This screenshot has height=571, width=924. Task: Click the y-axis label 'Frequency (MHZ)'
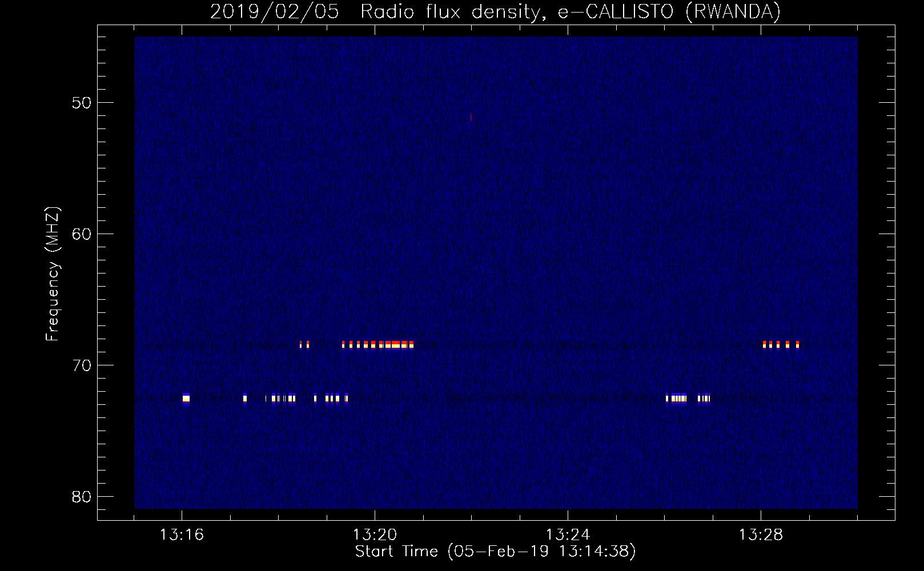click(x=53, y=274)
